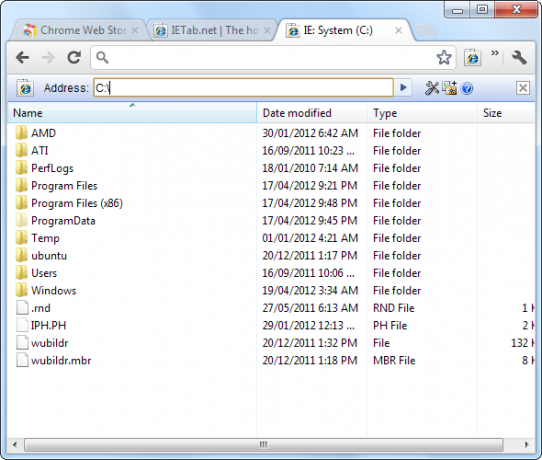
Task: Click the Go arrow next to address
Action: (x=403, y=87)
